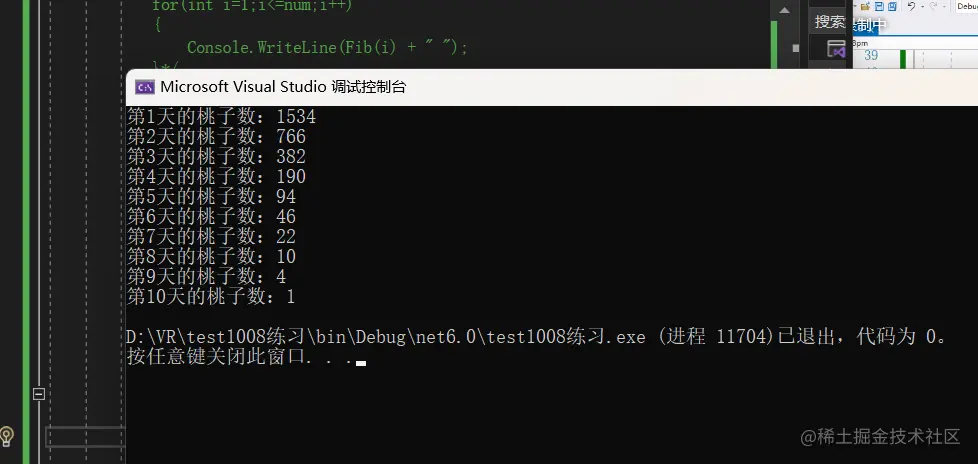Click the output line 第9天的桃子数：4

tap(206, 276)
